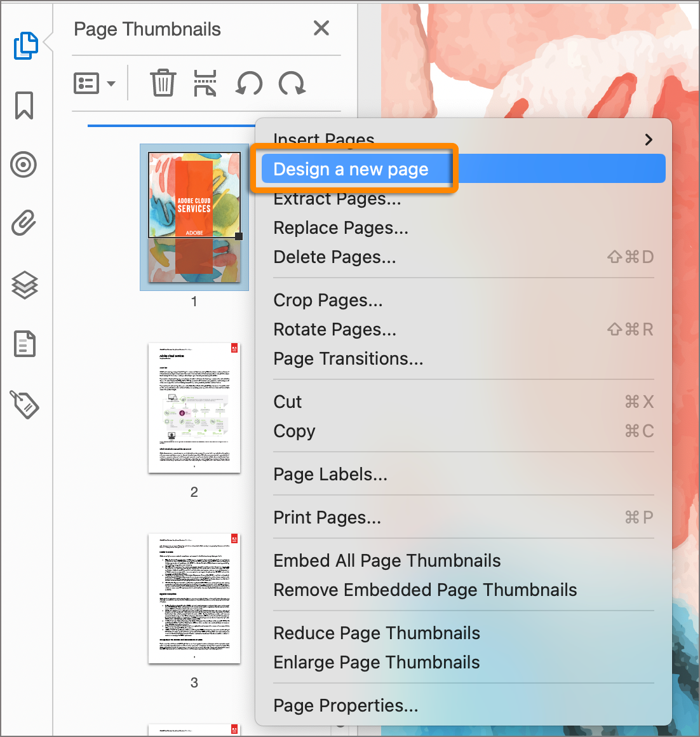Choose Reduce Page Thumbnails
Viewport: 700px width, 737px height.
pyautogui.click(x=463, y=633)
